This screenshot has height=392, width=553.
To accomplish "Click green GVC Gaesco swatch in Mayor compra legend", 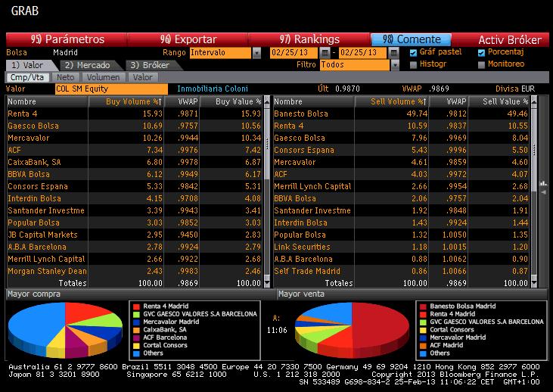I will coord(136,314).
